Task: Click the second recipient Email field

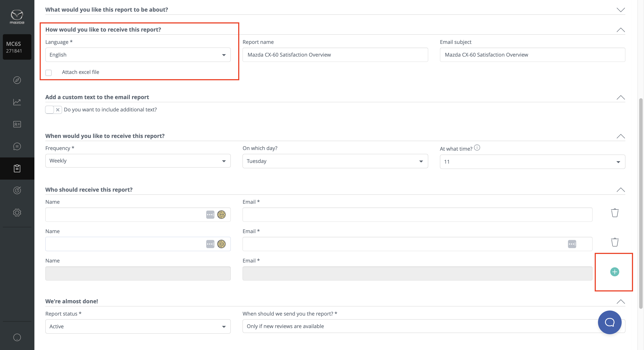Action: point(417,244)
